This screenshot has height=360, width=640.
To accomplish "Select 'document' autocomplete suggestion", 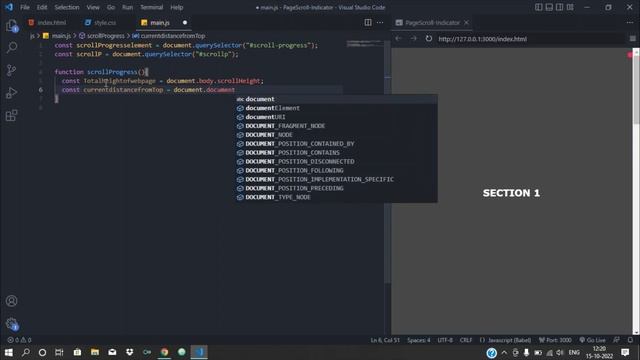I will pos(336,99).
